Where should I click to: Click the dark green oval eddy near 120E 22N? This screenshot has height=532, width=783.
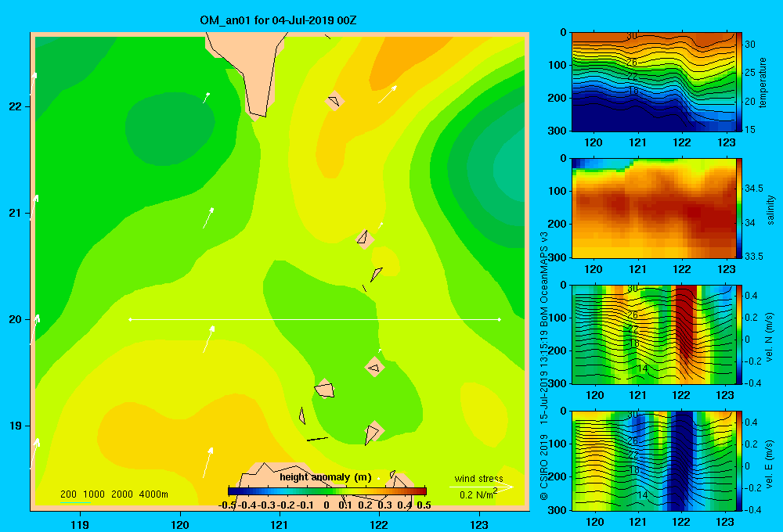tap(169, 129)
